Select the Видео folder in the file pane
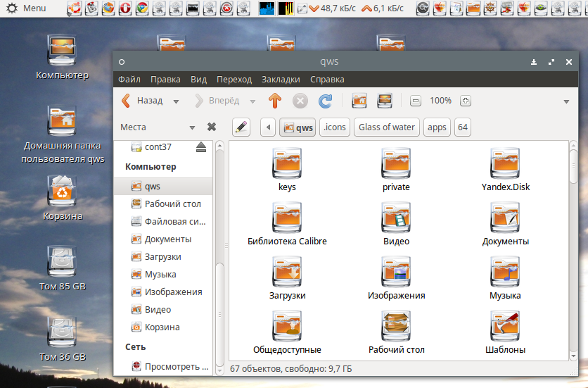 point(396,218)
